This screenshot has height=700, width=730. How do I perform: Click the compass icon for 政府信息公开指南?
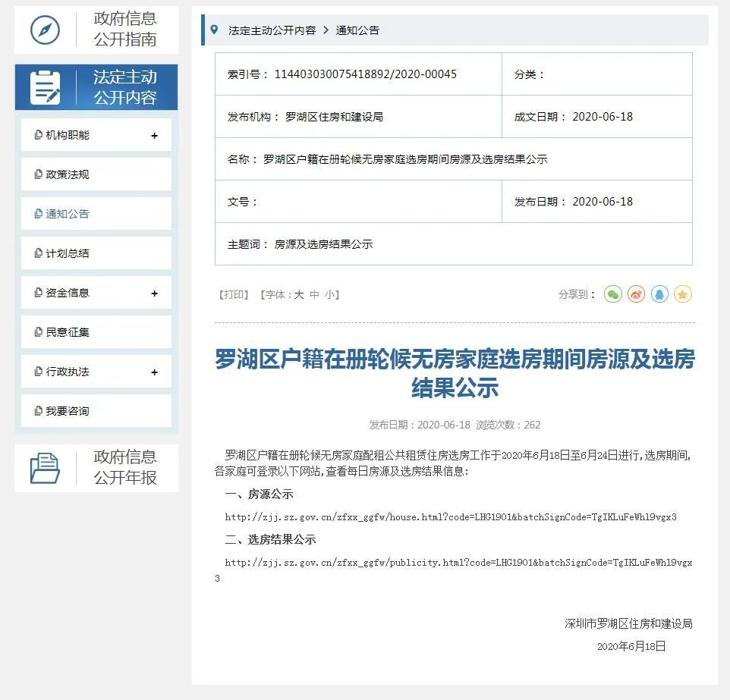[x=45, y=30]
